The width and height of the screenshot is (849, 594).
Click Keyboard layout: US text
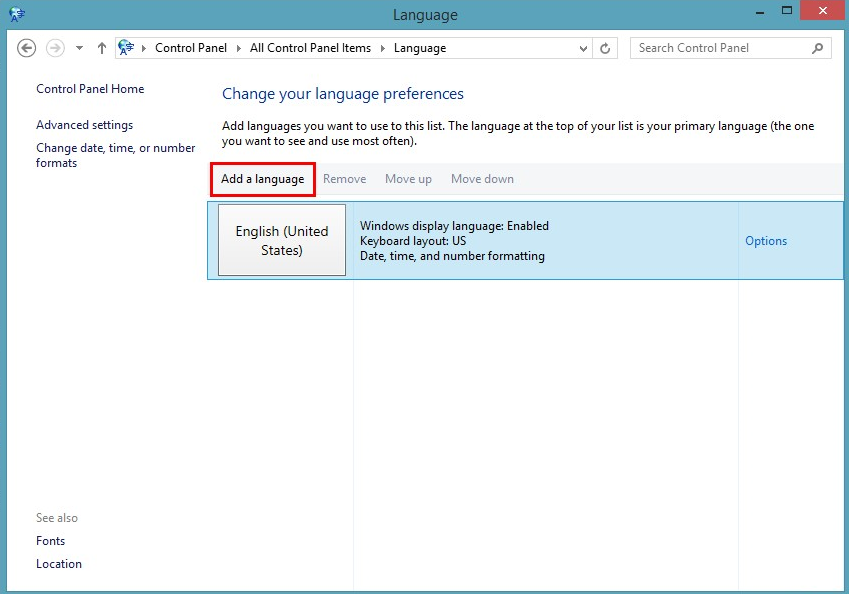coord(413,241)
